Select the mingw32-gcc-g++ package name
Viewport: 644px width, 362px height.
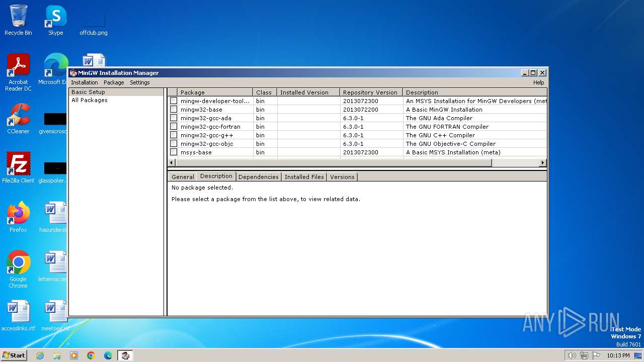pos(207,135)
